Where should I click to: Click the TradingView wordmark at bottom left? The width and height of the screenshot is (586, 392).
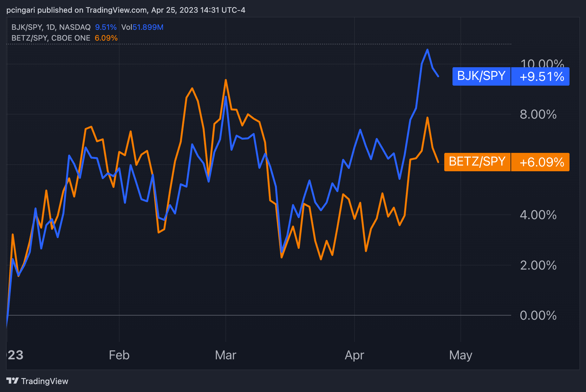click(44, 381)
